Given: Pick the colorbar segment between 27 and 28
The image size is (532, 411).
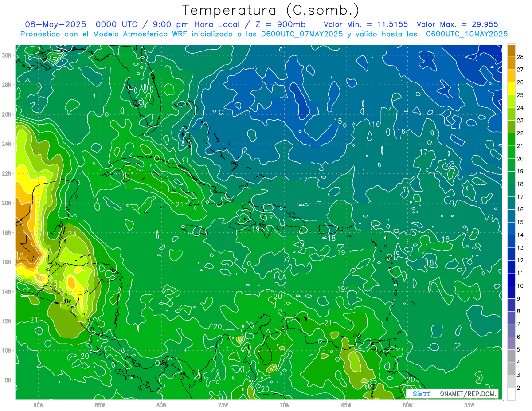Looking at the screenshot, I should pos(511,63).
